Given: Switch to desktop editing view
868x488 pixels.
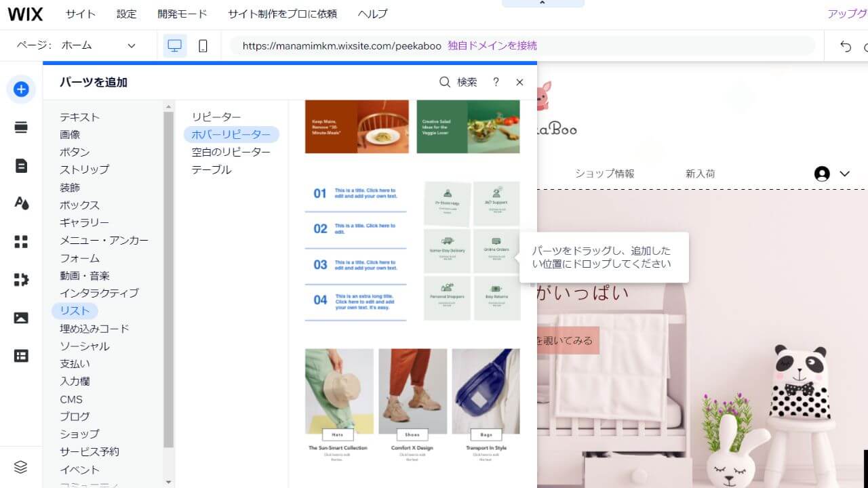Looking at the screenshot, I should tap(175, 45).
